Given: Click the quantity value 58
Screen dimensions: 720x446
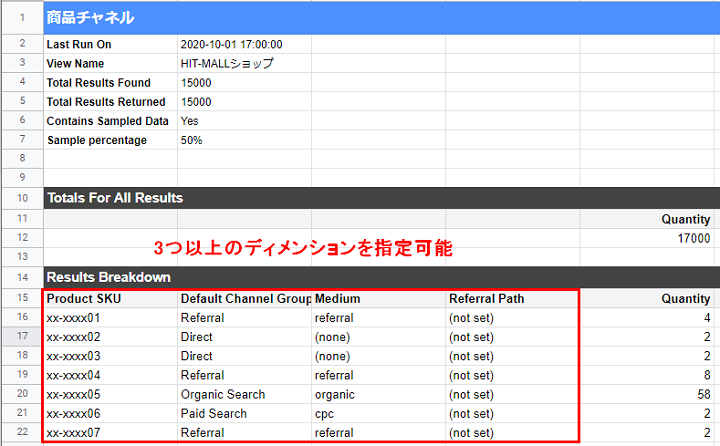Looking at the screenshot, I should click(x=703, y=394).
